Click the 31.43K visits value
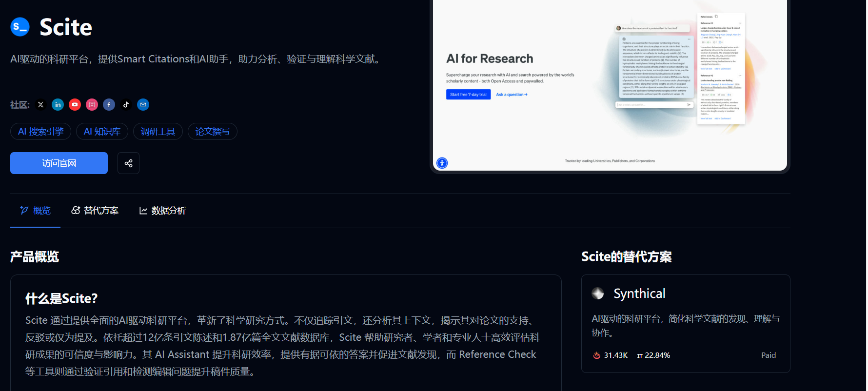The image size is (868, 391). (615, 355)
